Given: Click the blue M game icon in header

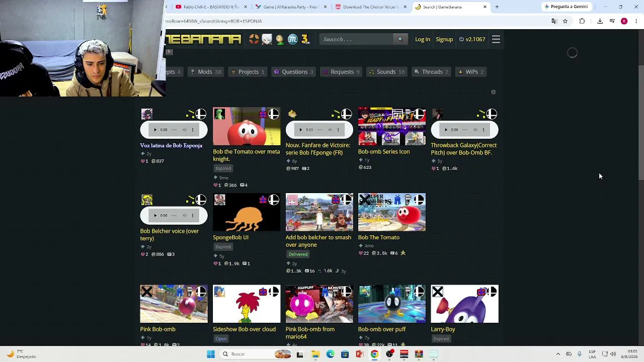Looking at the screenshot, I should tap(292, 39).
